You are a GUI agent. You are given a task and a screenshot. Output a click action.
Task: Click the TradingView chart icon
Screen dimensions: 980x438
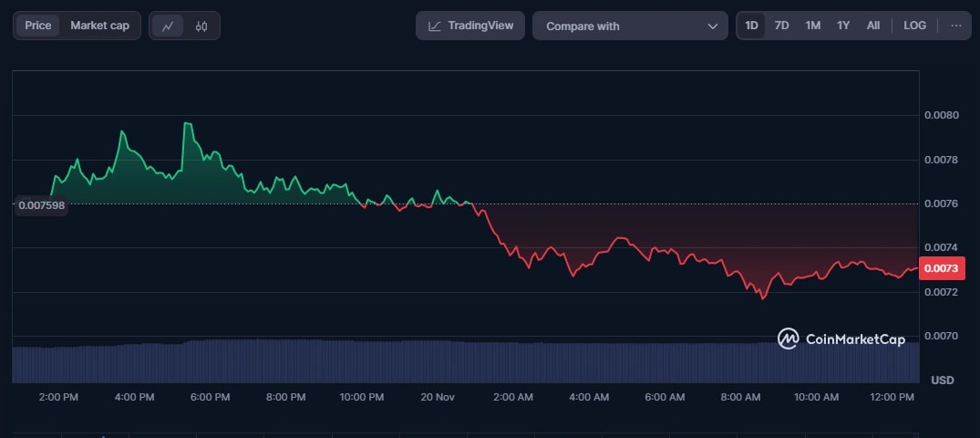(x=436, y=26)
